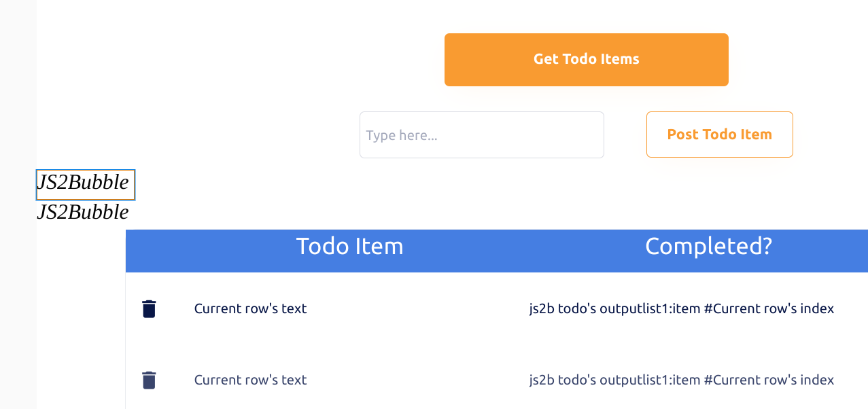Click blue header area above the trash icons

click(x=150, y=251)
